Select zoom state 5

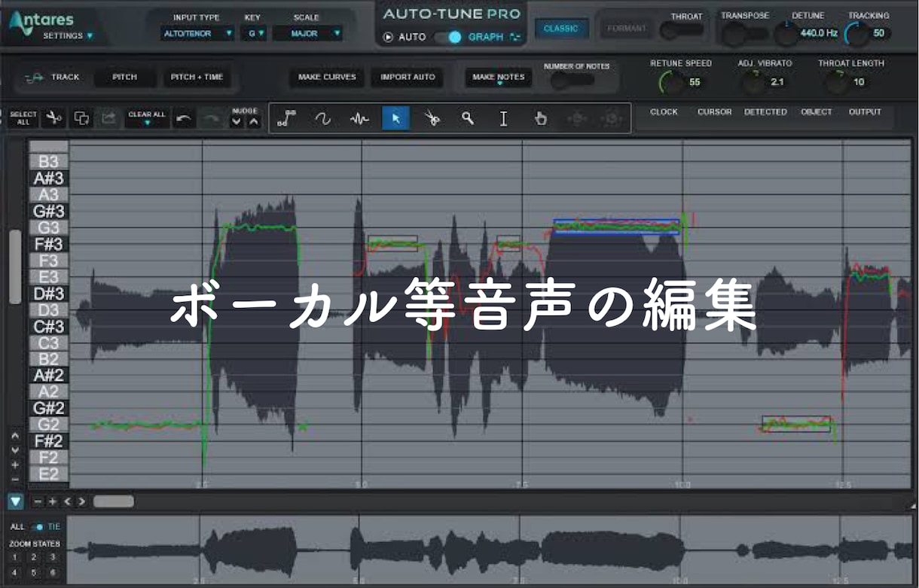(x=33, y=572)
